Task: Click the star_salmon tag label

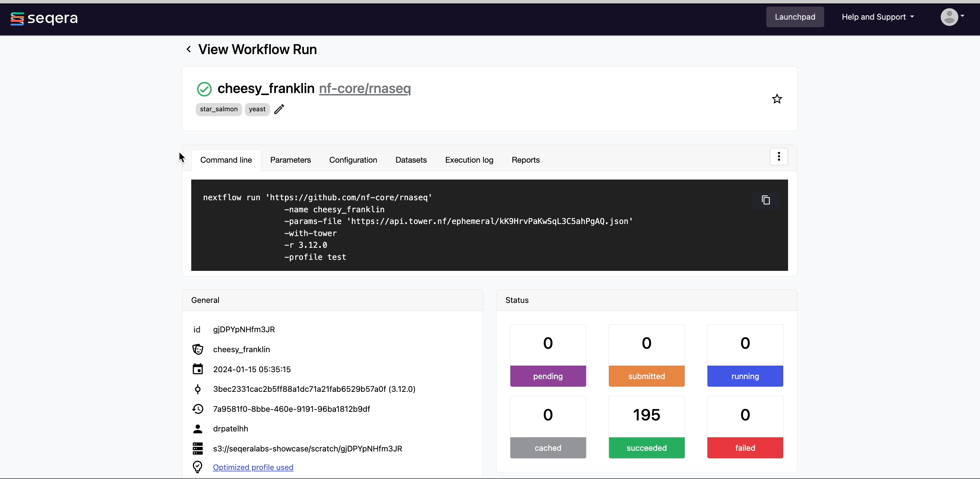Action: [x=218, y=109]
